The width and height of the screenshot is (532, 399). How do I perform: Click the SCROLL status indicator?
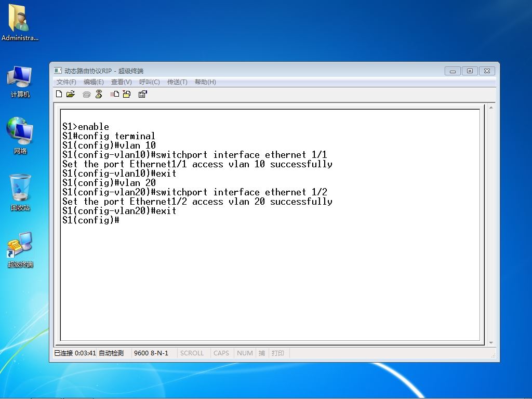pyautogui.click(x=192, y=353)
